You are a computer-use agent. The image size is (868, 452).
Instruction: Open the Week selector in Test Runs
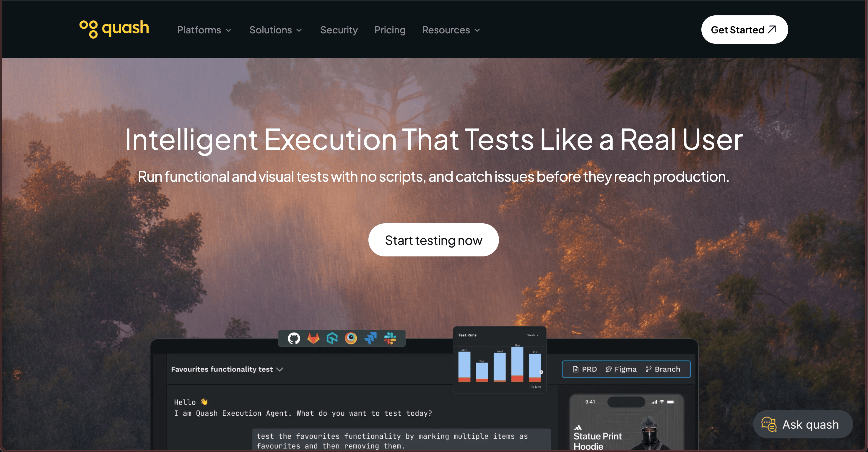533,335
